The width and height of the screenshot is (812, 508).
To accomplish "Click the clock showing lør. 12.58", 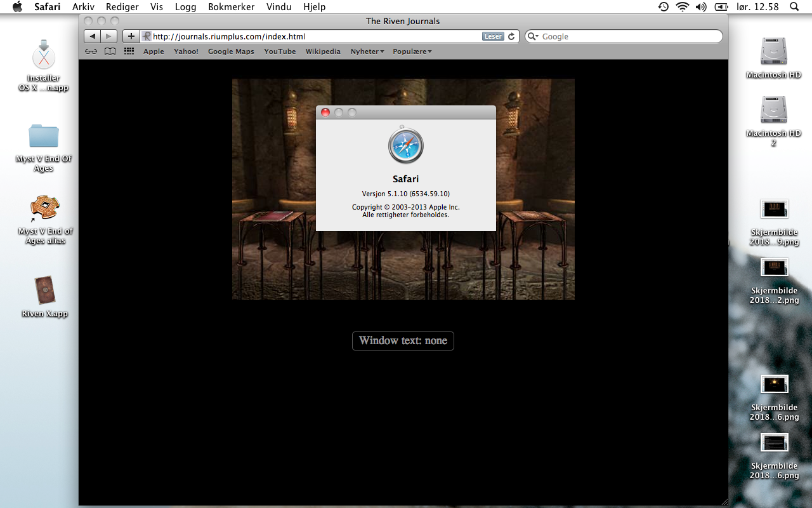I will [x=757, y=7].
